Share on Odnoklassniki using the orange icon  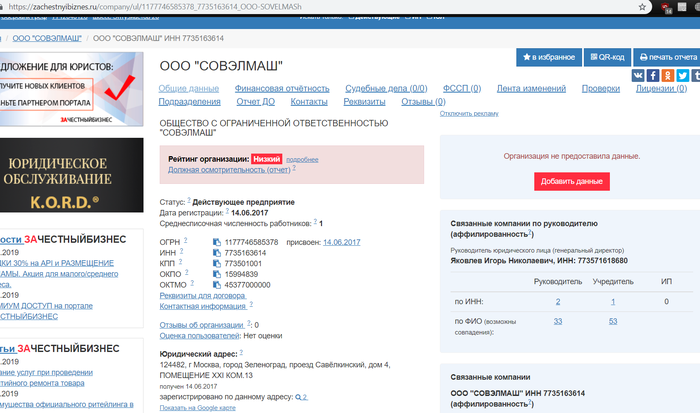pyautogui.click(x=668, y=75)
